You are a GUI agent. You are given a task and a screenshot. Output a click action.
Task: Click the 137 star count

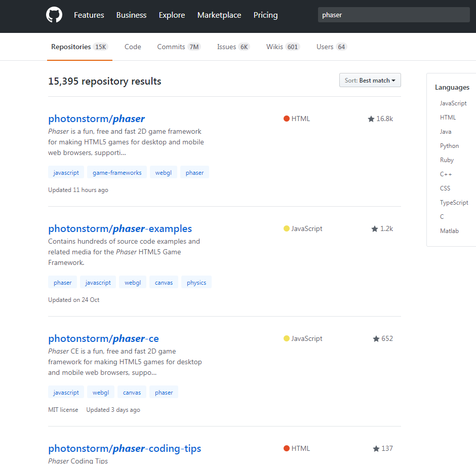(387, 448)
